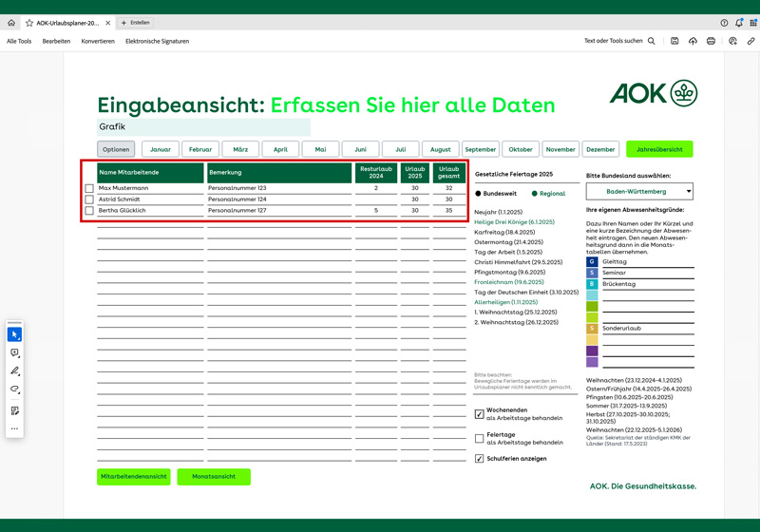Click the Grafik text field
Screen dimensions: 760x532
[203, 127]
